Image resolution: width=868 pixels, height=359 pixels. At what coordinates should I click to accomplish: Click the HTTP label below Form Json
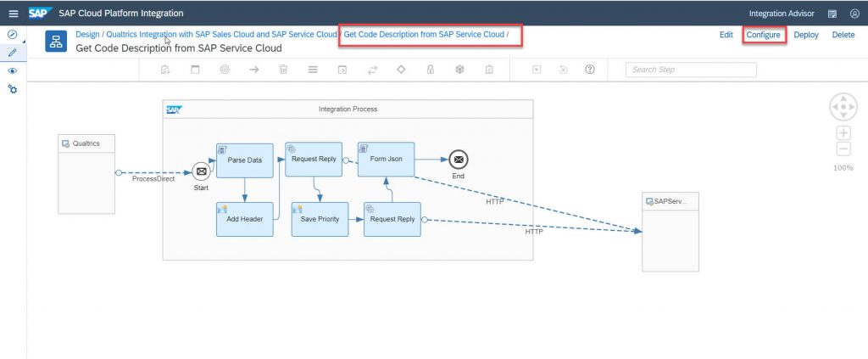coord(495,202)
